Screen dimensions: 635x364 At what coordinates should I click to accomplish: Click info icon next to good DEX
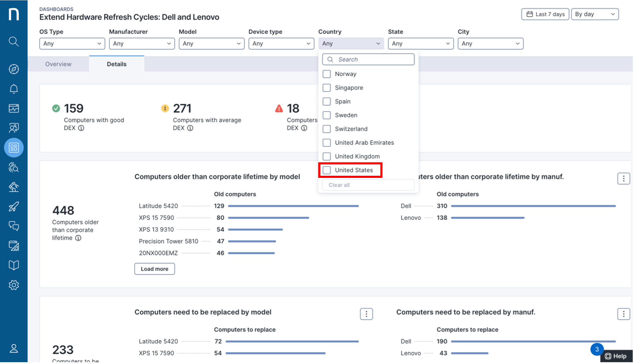[81, 128]
